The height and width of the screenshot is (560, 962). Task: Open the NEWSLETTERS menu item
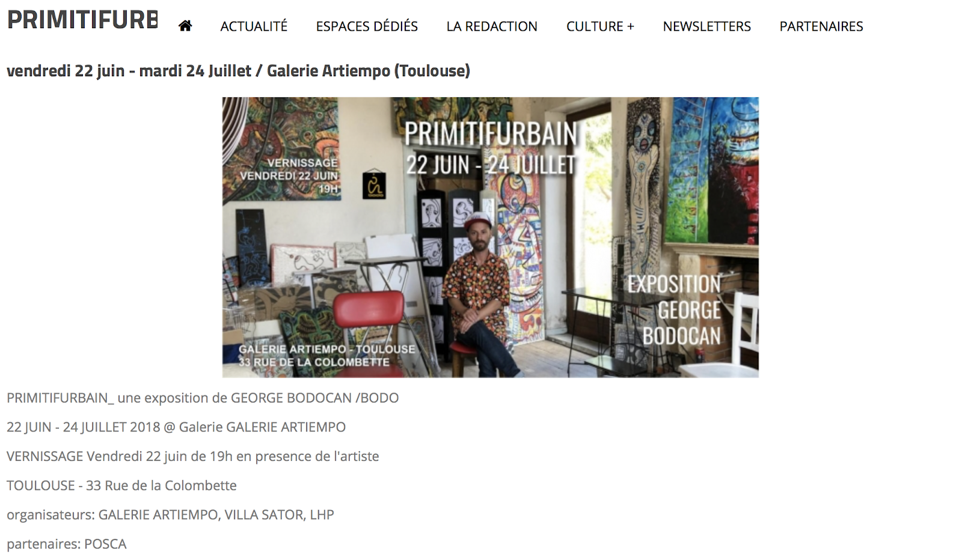[x=706, y=26]
